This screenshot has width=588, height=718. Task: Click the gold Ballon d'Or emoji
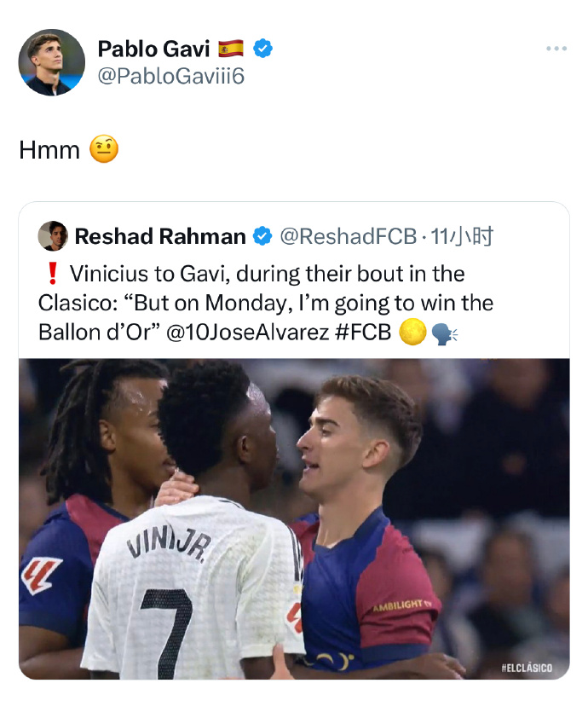click(x=412, y=332)
